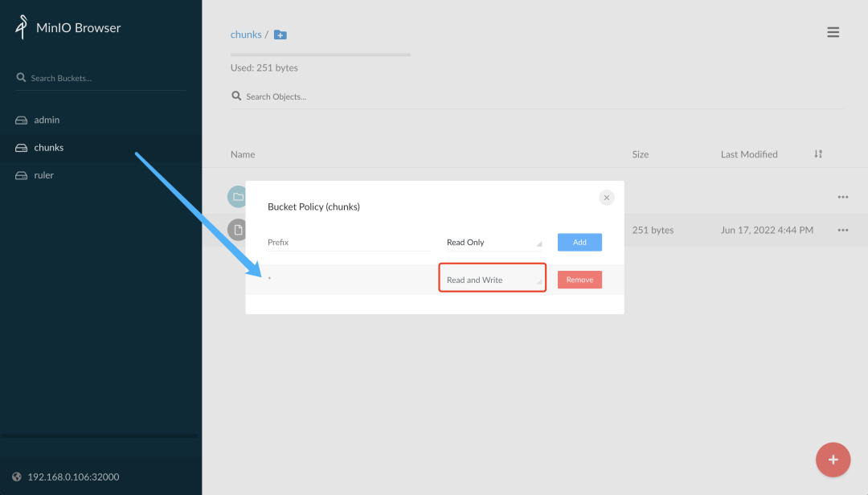This screenshot has width=868, height=495.
Task: Click the server address 192.168.0.106:32000
Action: (73, 477)
